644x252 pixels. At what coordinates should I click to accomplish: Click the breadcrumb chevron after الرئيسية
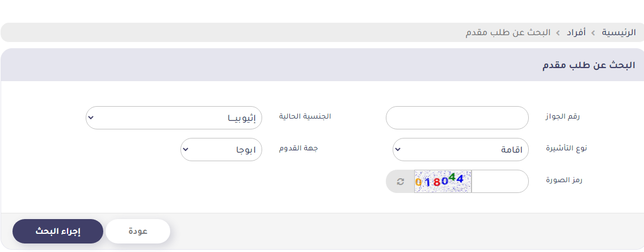[x=594, y=33]
